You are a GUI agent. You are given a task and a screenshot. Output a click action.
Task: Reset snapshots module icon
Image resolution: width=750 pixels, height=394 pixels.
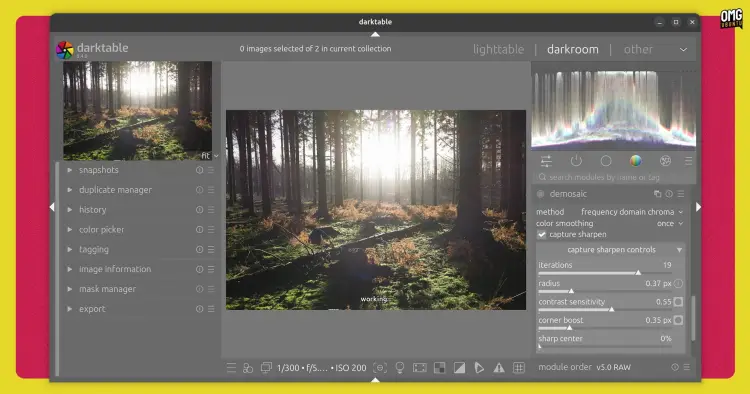click(x=199, y=170)
